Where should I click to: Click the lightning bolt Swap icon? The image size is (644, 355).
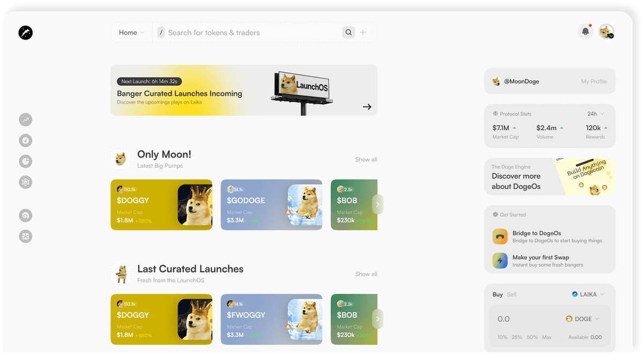pyautogui.click(x=500, y=261)
